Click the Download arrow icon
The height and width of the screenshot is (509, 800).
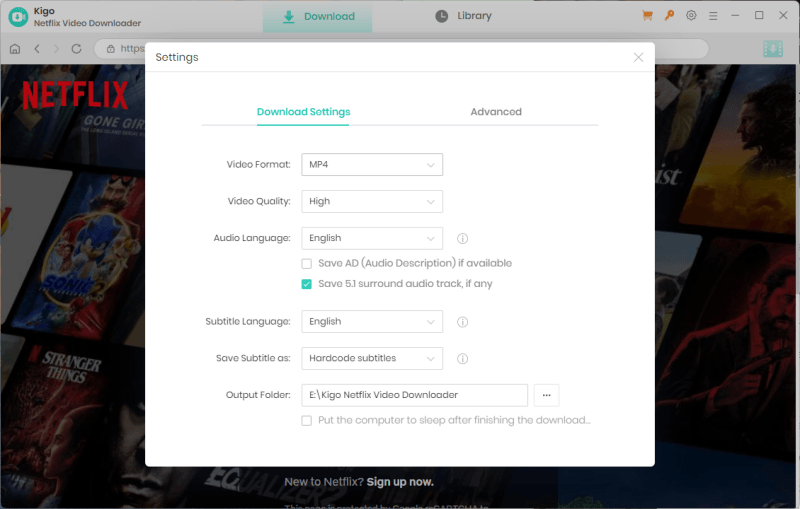(289, 17)
